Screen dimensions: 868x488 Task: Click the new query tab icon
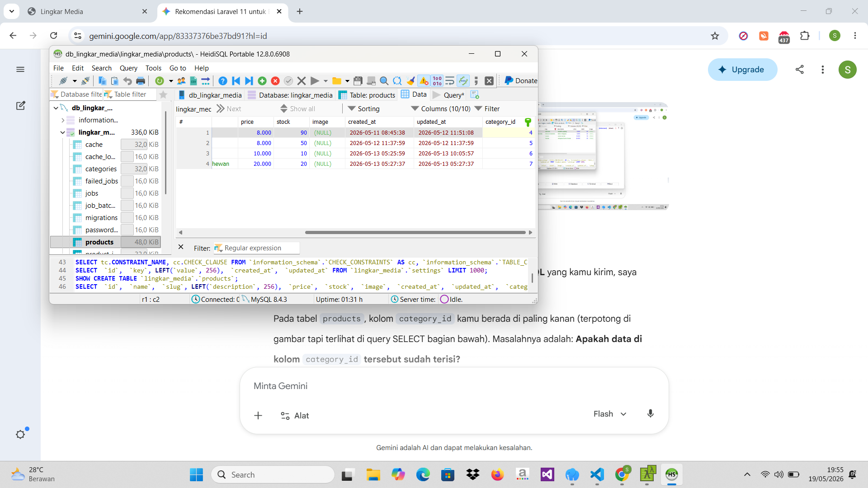(x=475, y=95)
